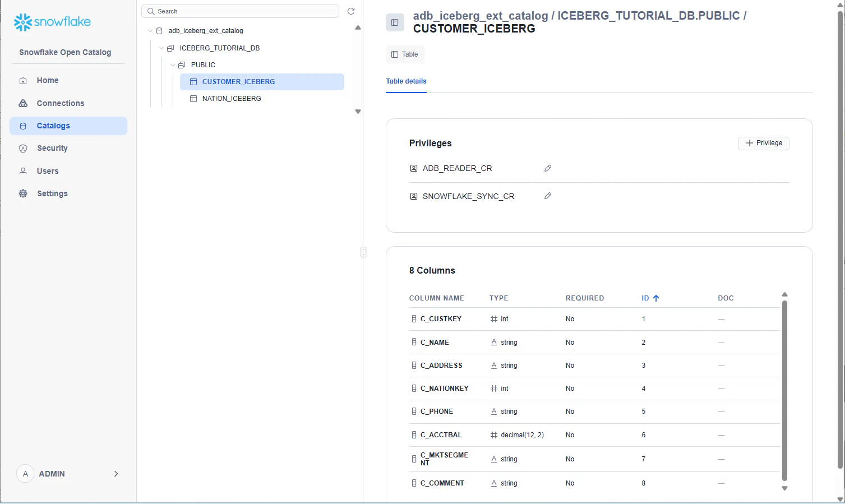Open the Home page icon
Screen dimensions: 845x504
pos(23,81)
